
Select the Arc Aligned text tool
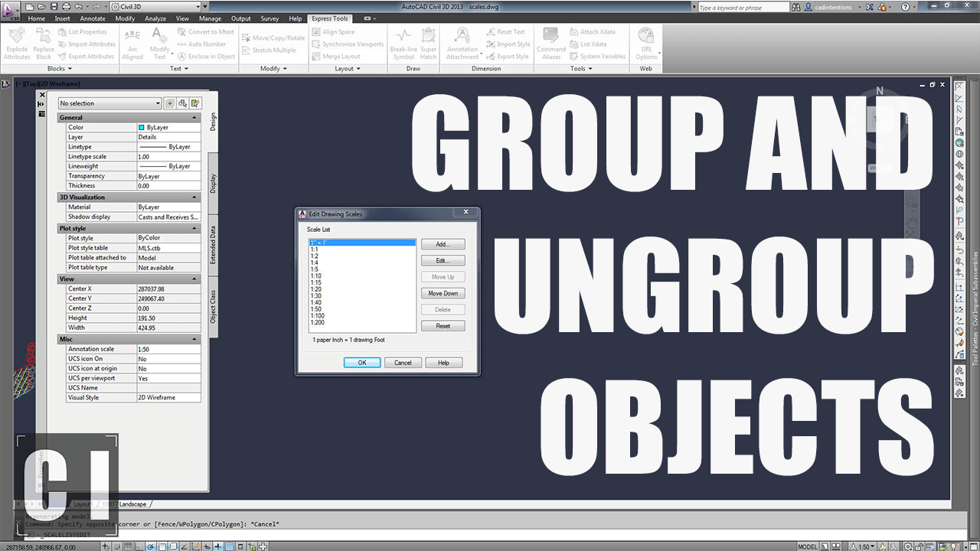[132, 44]
